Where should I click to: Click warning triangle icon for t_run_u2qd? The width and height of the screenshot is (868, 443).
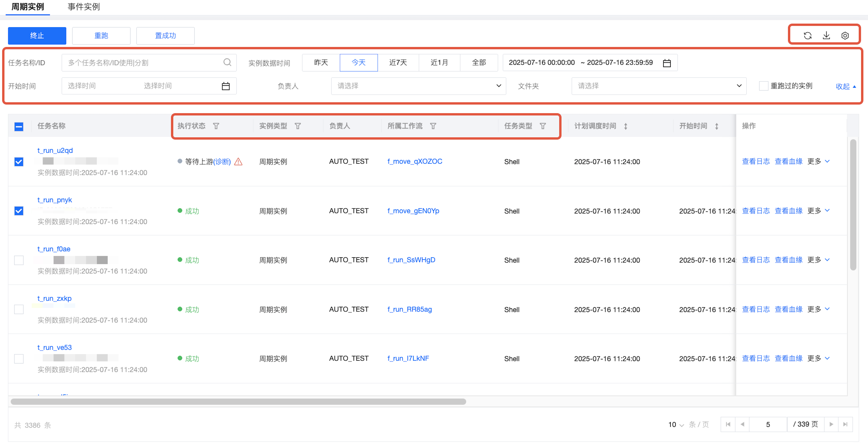coord(238,162)
